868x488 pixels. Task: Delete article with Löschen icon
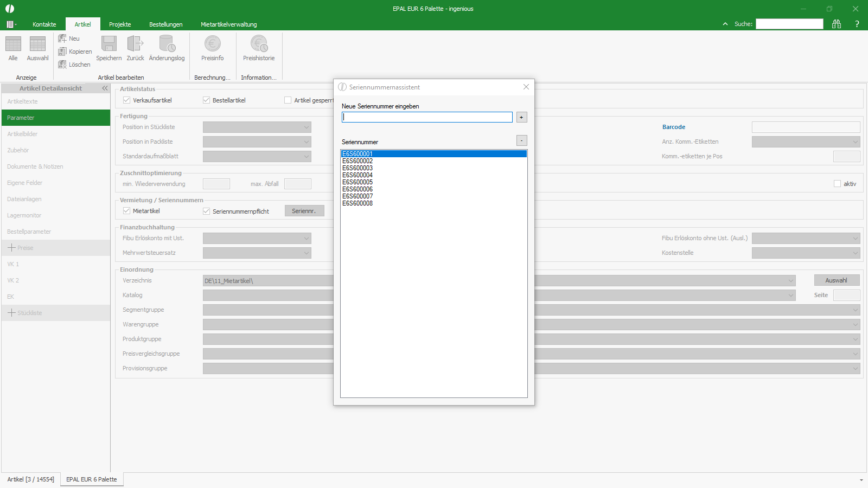tap(62, 65)
